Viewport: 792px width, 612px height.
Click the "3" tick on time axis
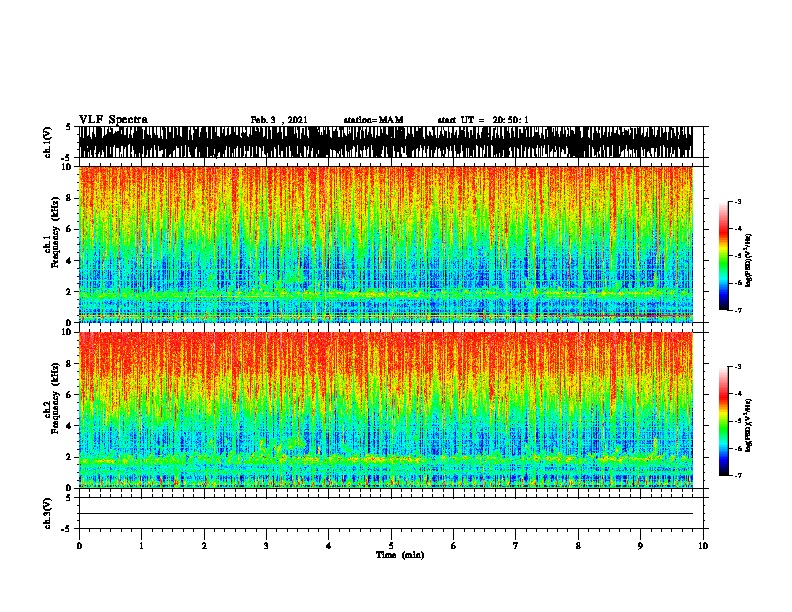(266, 546)
